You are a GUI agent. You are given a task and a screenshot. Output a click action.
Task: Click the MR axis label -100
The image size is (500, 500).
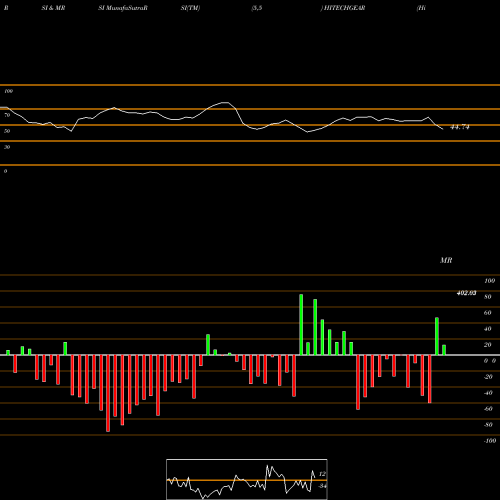pos(490,441)
